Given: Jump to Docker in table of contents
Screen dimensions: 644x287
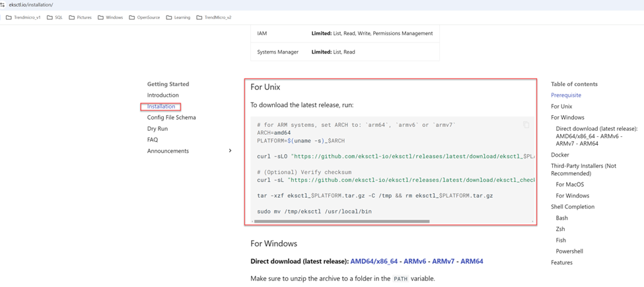Looking at the screenshot, I should tap(560, 155).
